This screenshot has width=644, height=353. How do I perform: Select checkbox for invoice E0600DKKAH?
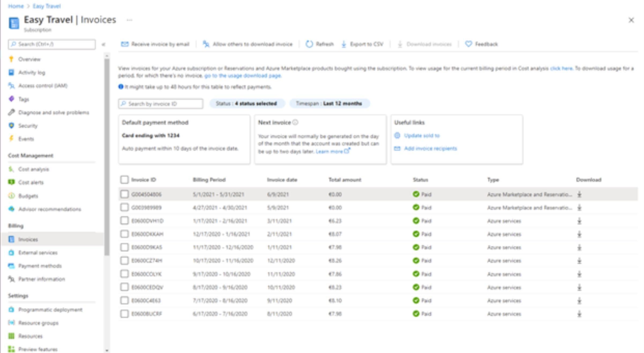coord(124,234)
